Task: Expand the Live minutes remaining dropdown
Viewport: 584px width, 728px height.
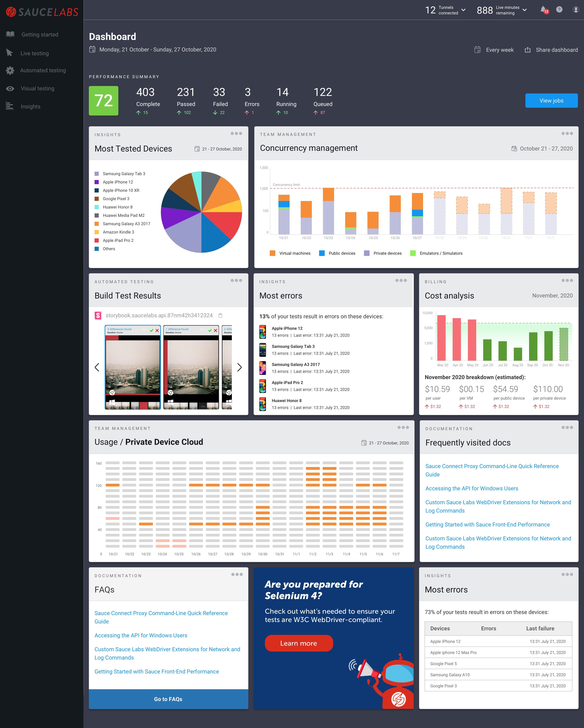Action: [x=525, y=10]
